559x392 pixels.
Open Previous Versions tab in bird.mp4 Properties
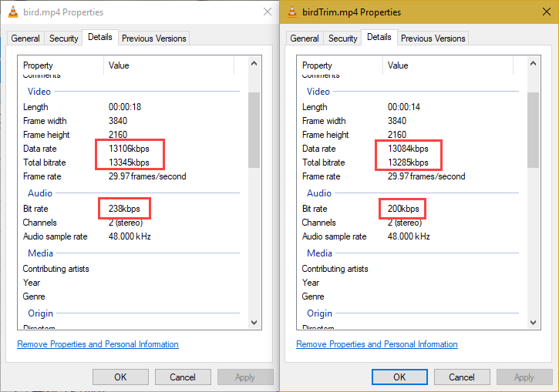tap(154, 39)
